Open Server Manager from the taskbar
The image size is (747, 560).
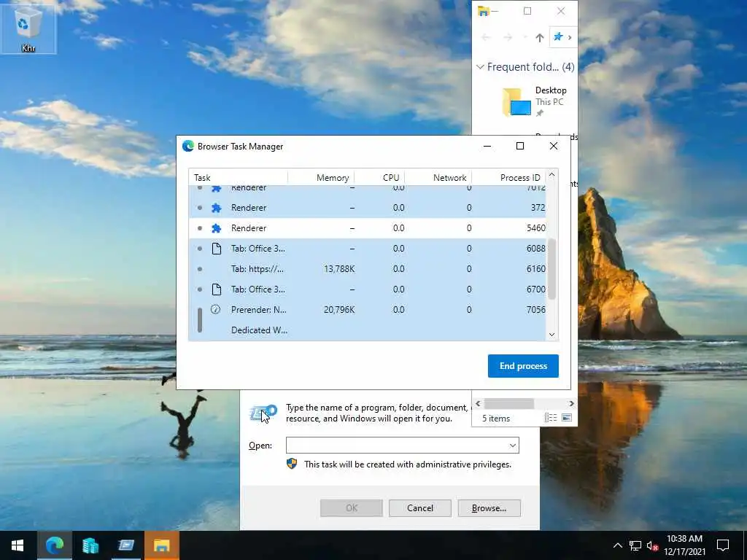click(90, 545)
